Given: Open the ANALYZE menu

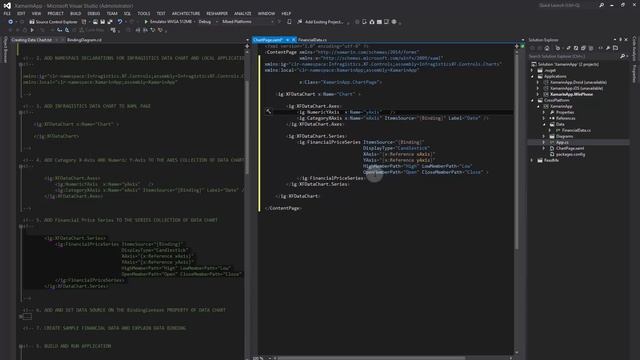Looking at the screenshot, I should (242, 13).
